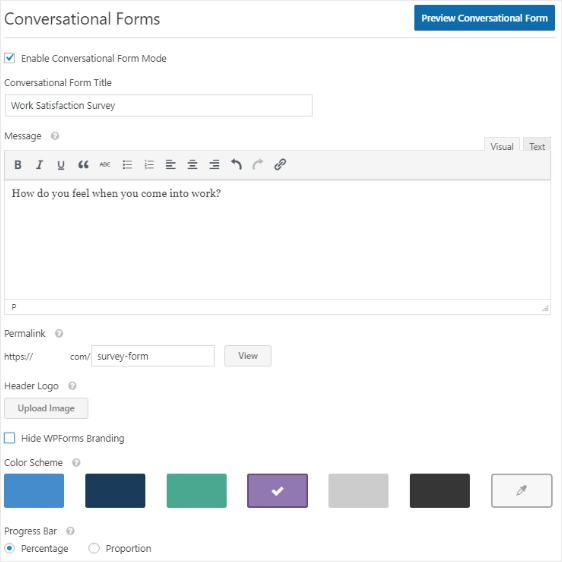Insert a blockquote in message editor
Viewport: 562px width, 562px height.
[83, 165]
